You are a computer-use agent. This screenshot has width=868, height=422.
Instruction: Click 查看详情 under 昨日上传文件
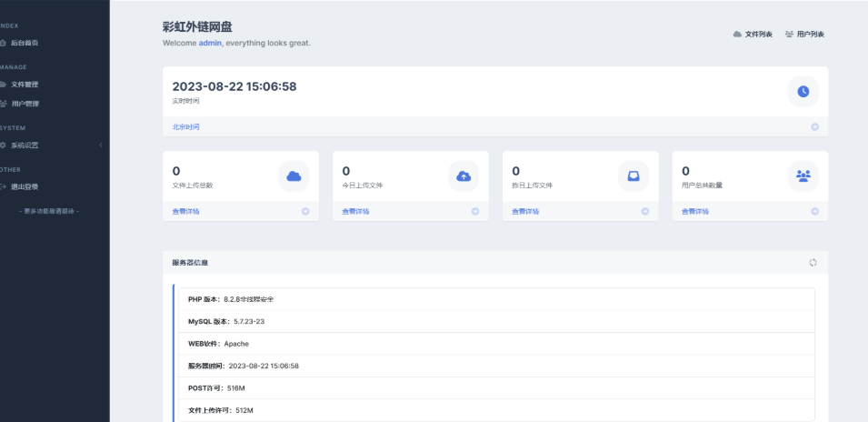[525, 212]
